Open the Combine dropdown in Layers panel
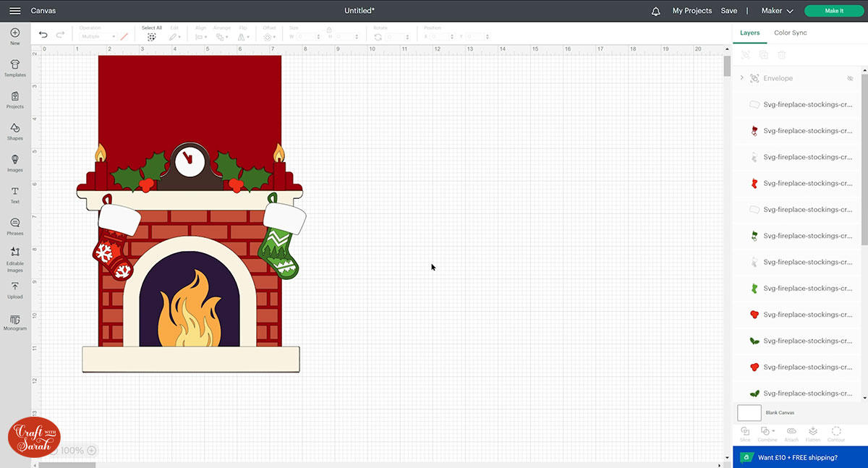The width and height of the screenshot is (868, 468). click(767, 432)
